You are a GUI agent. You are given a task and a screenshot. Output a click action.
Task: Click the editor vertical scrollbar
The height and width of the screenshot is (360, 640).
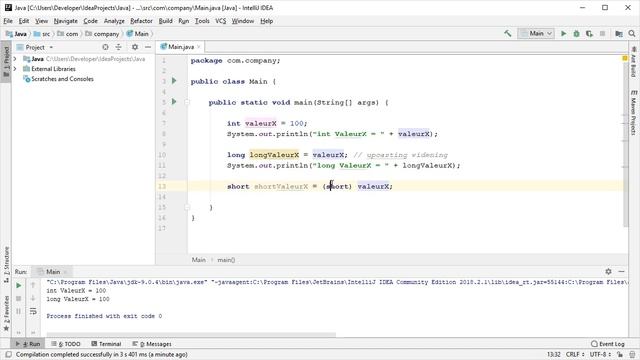tap(626, 141)
